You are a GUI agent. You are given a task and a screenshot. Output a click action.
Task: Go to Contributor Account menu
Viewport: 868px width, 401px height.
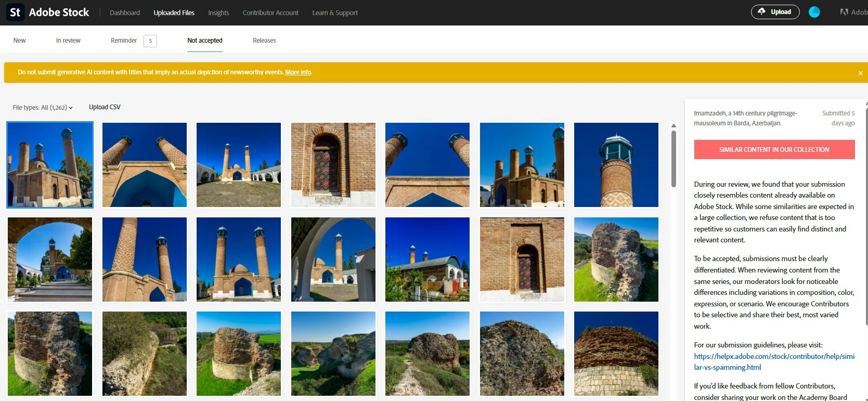point(270,12)
